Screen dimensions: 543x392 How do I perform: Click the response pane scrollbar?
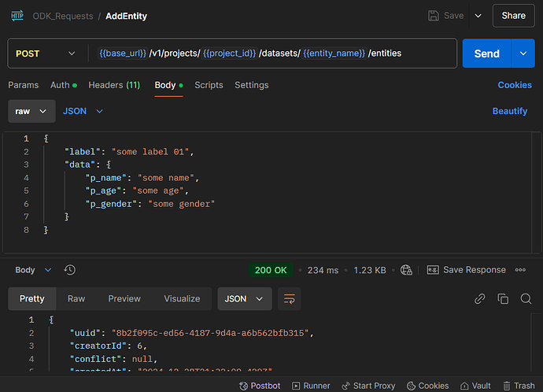pyautogui.click(x=536, y=342)
